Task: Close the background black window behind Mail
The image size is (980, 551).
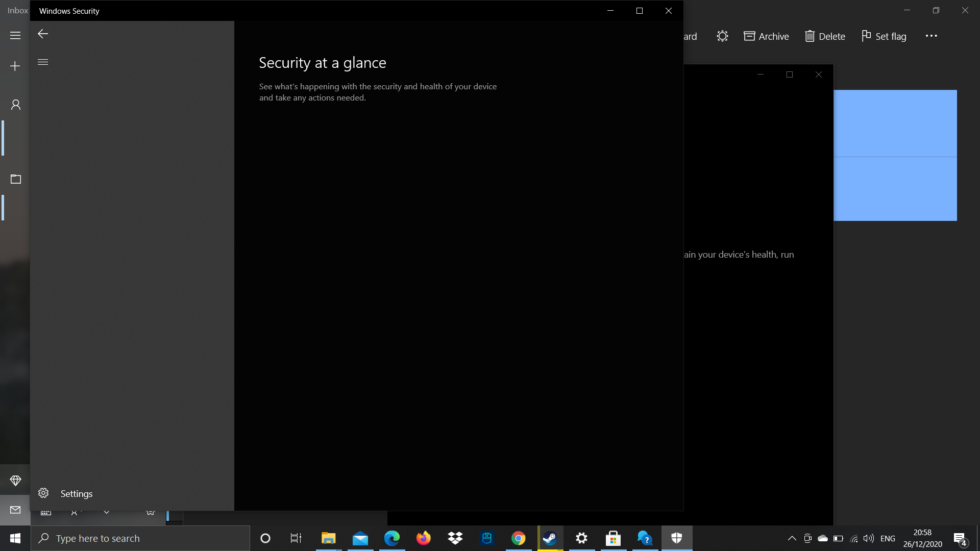Action: tap(819, 74)
